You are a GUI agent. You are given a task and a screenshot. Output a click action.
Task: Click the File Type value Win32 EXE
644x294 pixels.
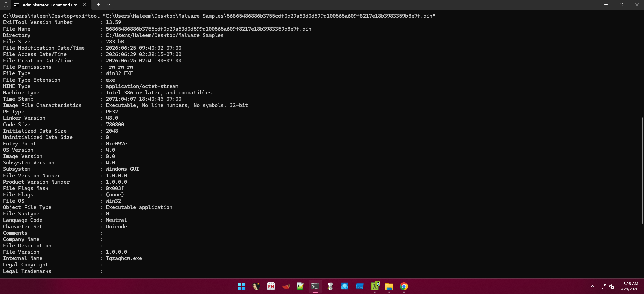(119, 73)
